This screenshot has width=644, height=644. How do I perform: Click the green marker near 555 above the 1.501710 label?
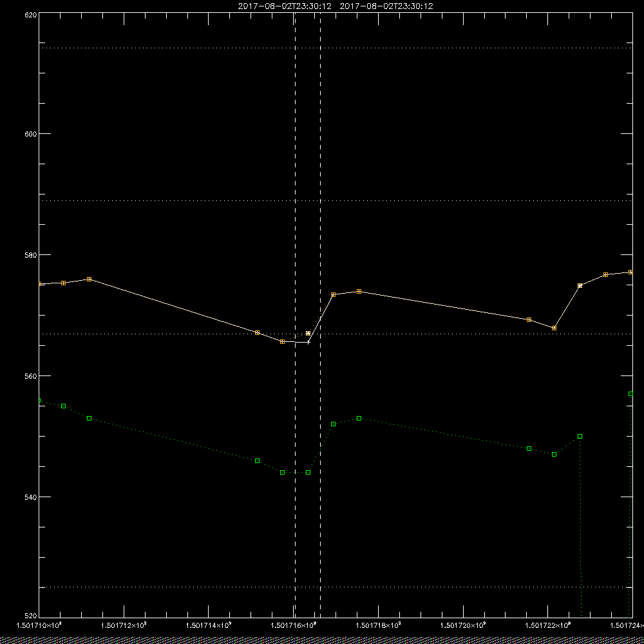pos(63,406)
